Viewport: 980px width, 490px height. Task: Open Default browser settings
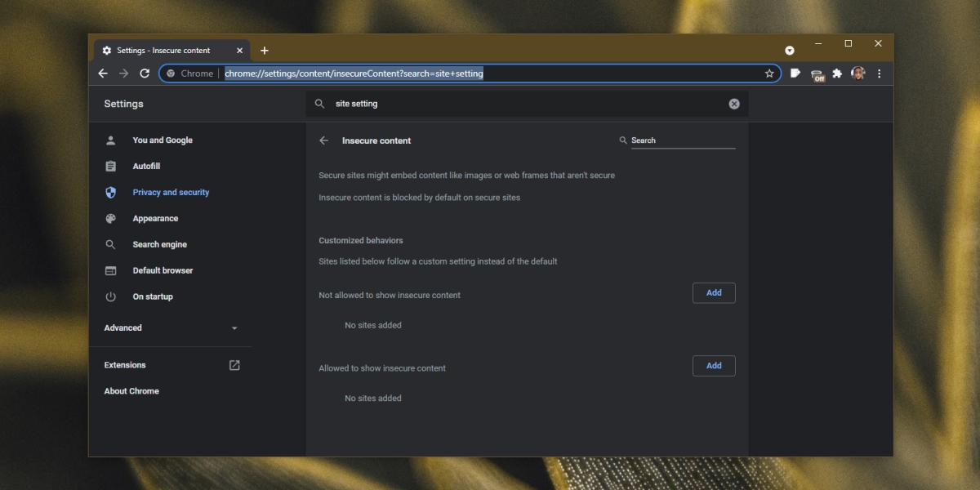pyautogui.click(x=163, y=270)
